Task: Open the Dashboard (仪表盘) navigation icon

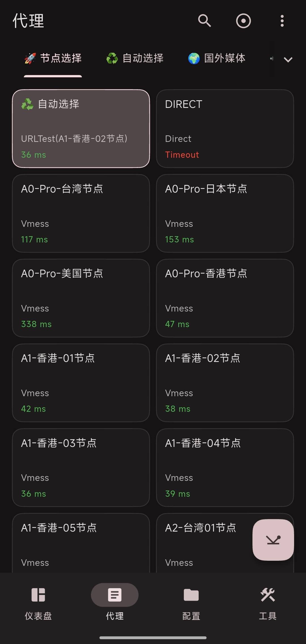Action: point(38,595)
